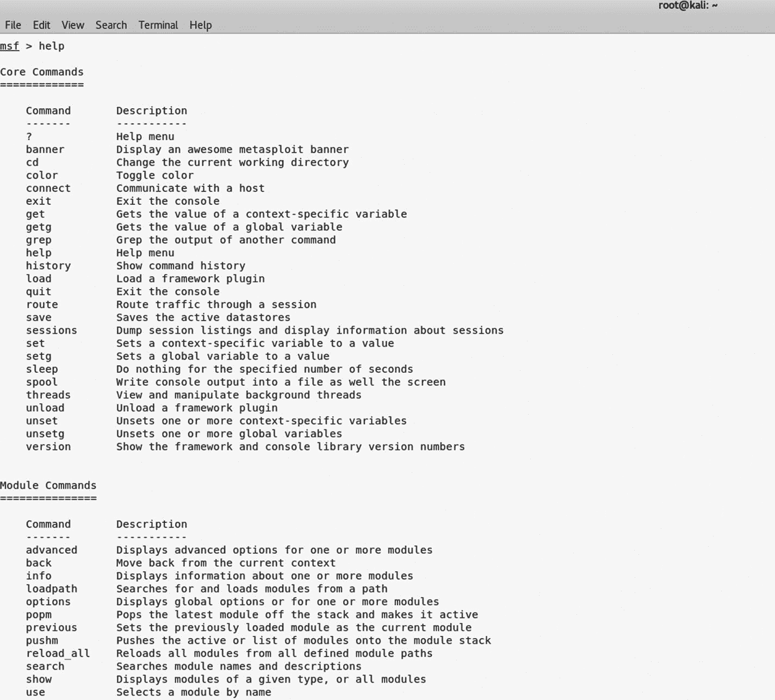Select the 'load' command name
This screenshot has width=775, height=700.
click(39, 279)
